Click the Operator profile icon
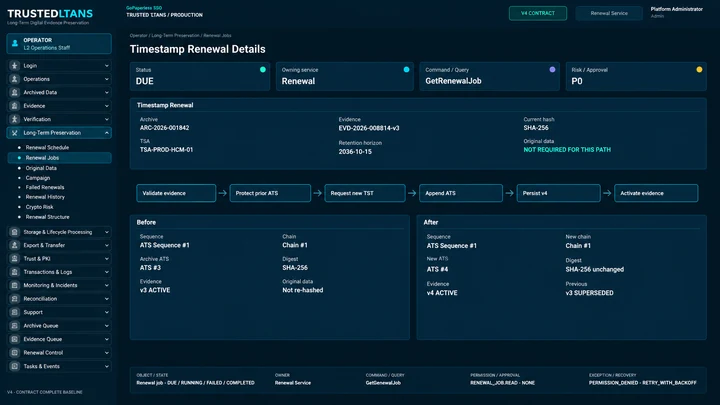 [x=15, y=44]
